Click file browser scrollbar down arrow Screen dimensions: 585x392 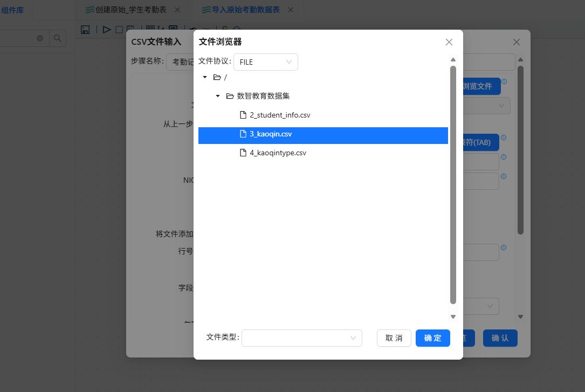tap(453, 317)
